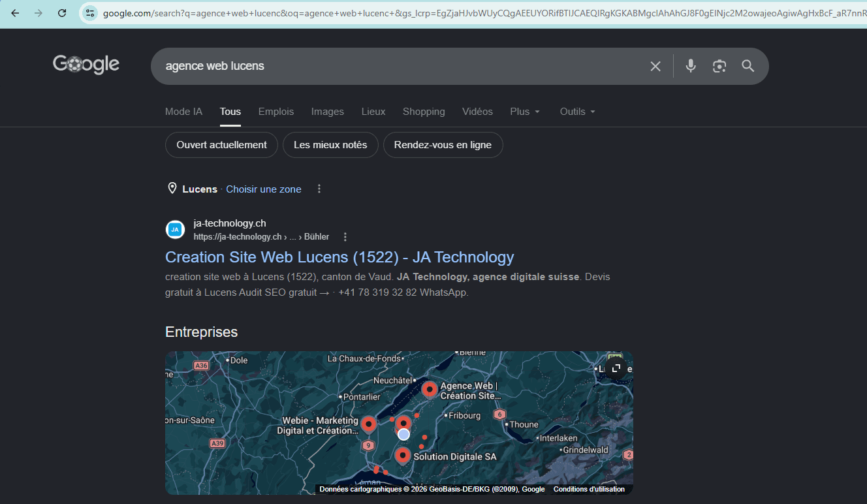
Task: Open three-dot menu beside the ja-technology.ch URL
Action: pyautogui.click(x=345, y=237)
